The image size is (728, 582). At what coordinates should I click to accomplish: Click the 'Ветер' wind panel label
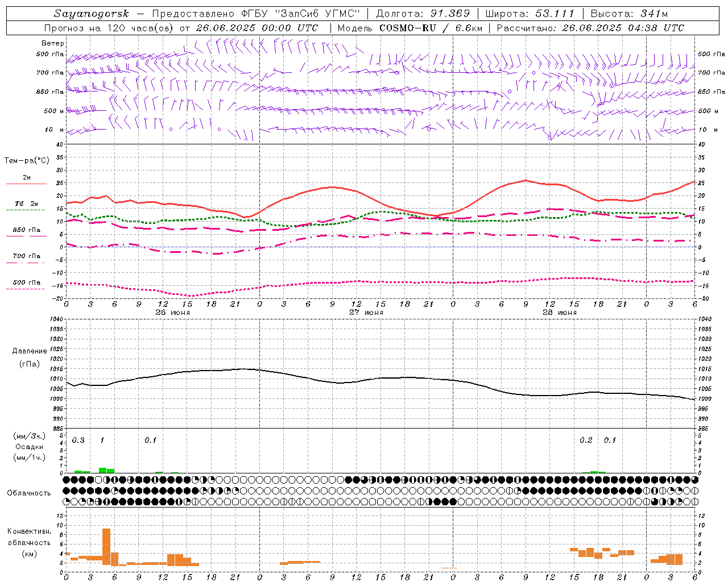tap(53, 43)
